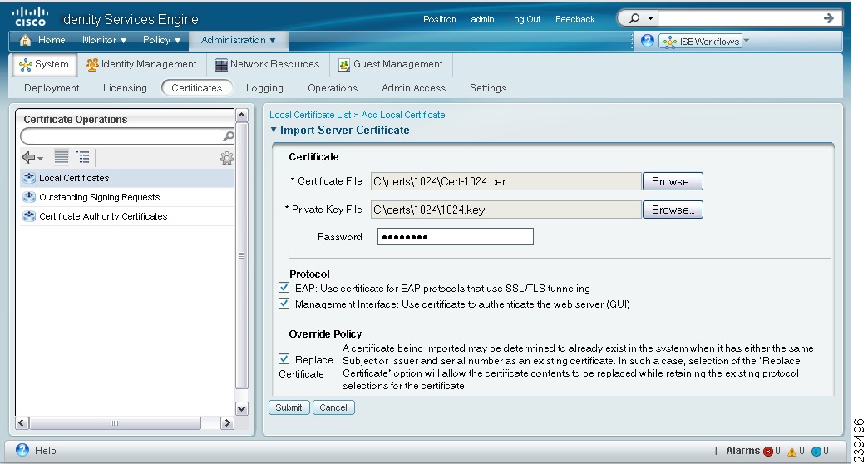Go to the Settings submenu
868x464 pixels.
point(488,88)
